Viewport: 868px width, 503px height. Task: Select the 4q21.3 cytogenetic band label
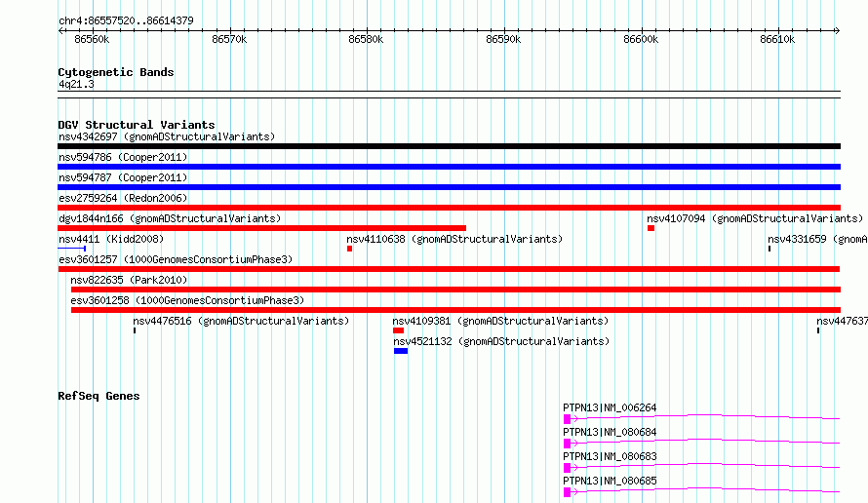click(x=76, y=84)
